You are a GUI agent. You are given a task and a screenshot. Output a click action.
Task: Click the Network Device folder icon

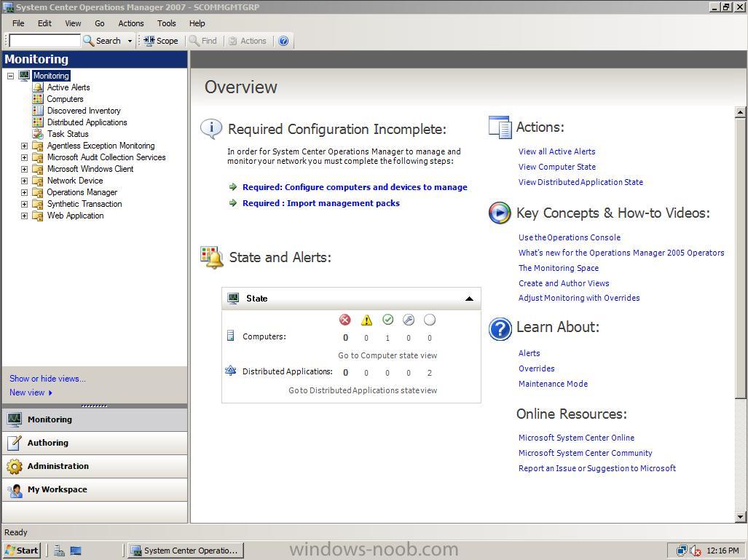38,181
